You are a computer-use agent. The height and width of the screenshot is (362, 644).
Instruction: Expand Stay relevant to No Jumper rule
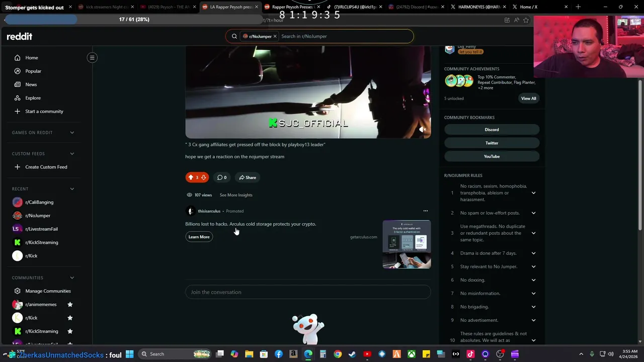(533, 266)
